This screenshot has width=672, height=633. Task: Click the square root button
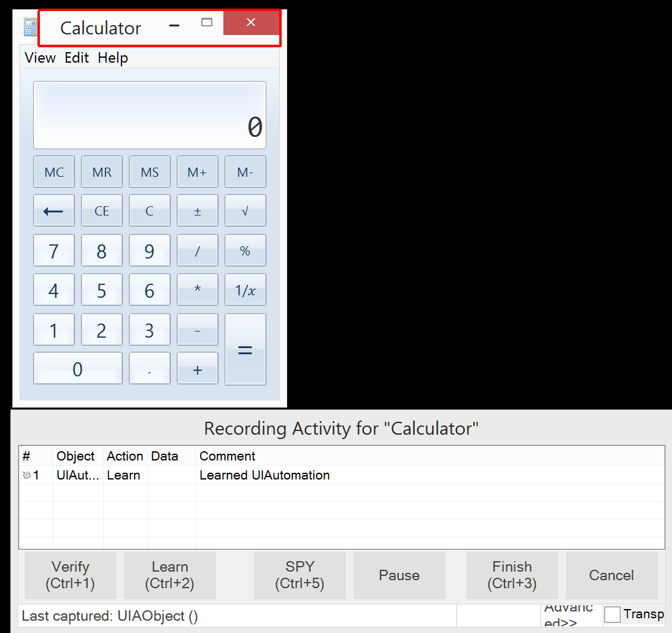coord(245,211)
